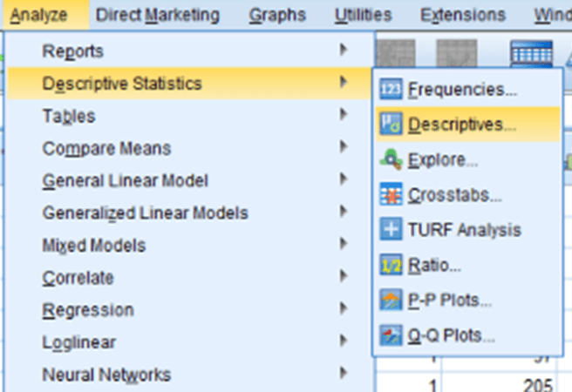
Task: Select Neural Networks menu entry
Action: (x=106, y=375)
